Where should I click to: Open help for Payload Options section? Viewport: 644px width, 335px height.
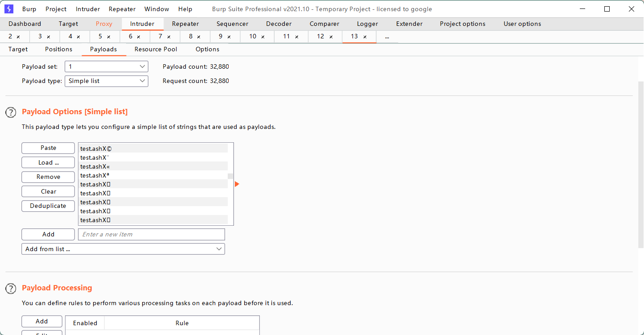coord(11,112)
